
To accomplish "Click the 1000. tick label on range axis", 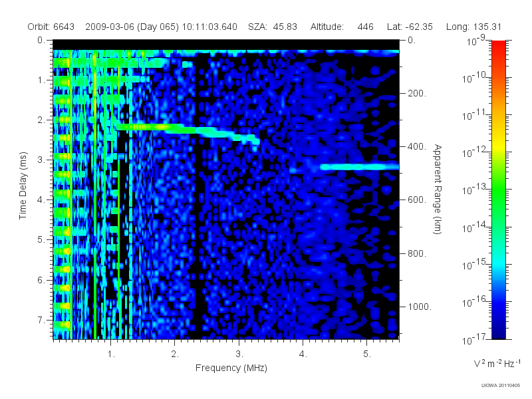I will tap(420, 307).
